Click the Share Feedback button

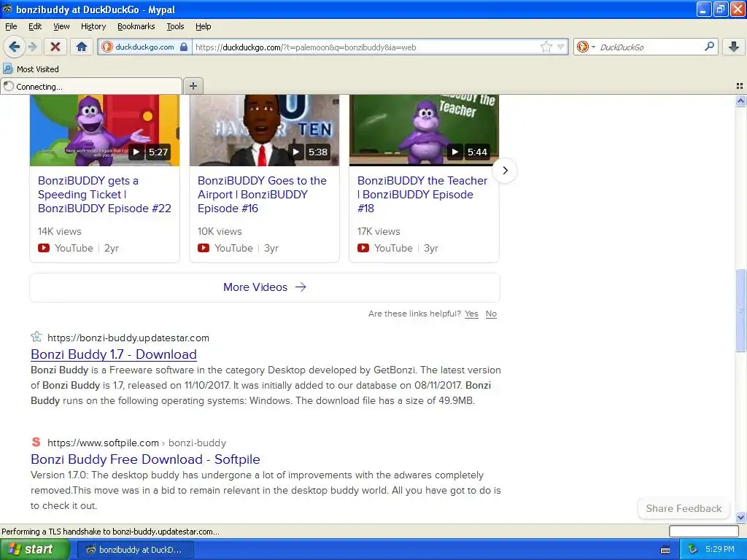tap(684, 508)
